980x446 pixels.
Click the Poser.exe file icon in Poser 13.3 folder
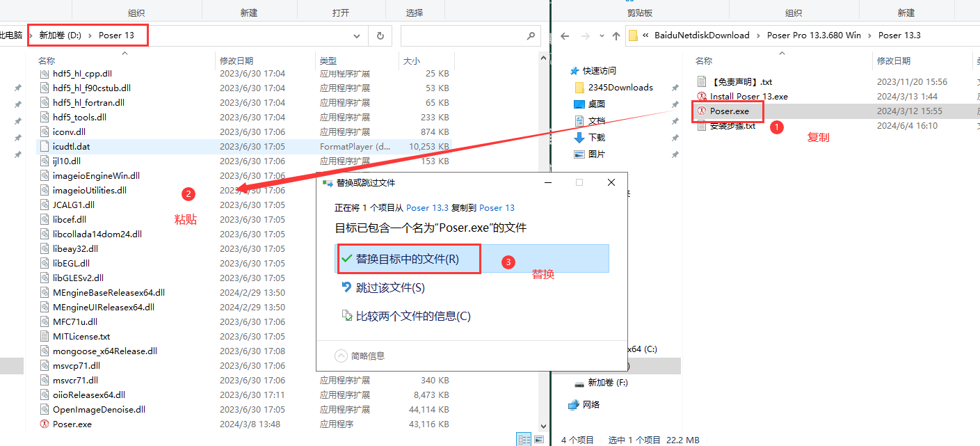702,111
